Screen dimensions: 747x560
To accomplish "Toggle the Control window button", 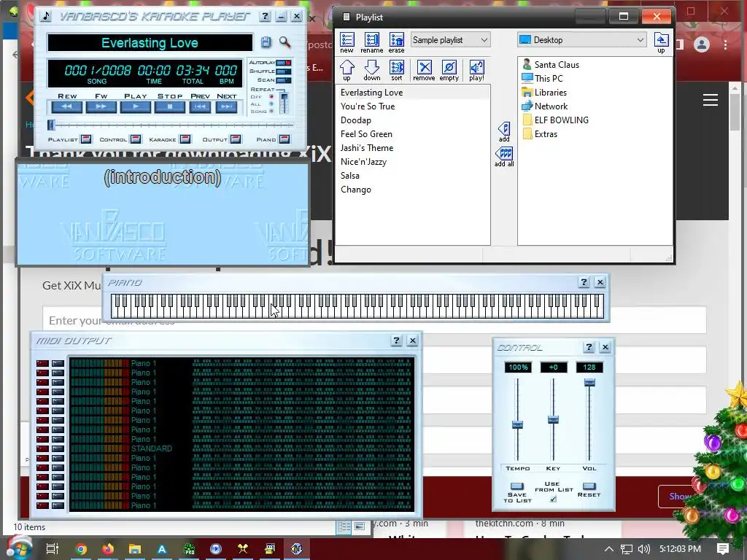I will (136, 139).
